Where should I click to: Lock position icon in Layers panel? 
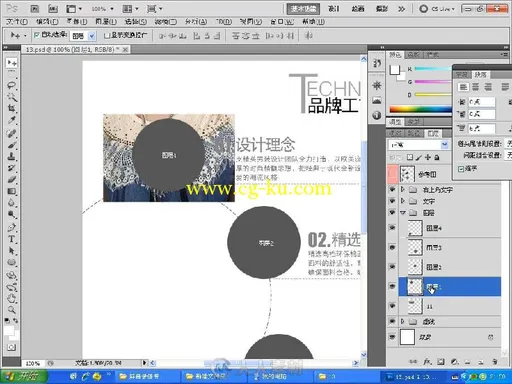[x=428, y=157]
